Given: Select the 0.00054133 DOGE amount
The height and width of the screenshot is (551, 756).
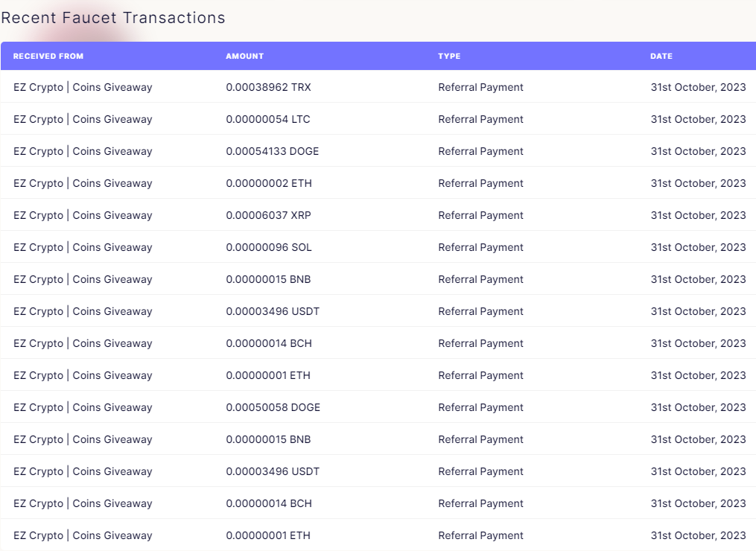Looking at the screenshot, I should click(x=272, y=151).
